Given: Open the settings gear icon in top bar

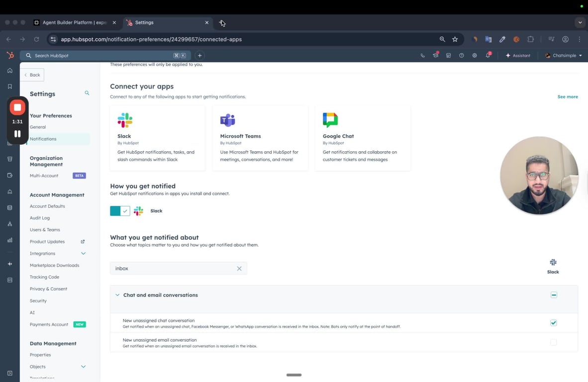Looking at the screenshot, I should (x=475, y=56).
